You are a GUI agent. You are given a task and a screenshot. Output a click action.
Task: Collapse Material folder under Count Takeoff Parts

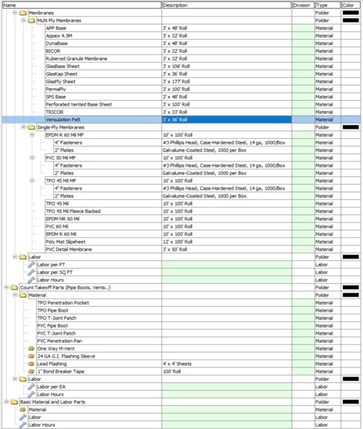click(15, 295)
